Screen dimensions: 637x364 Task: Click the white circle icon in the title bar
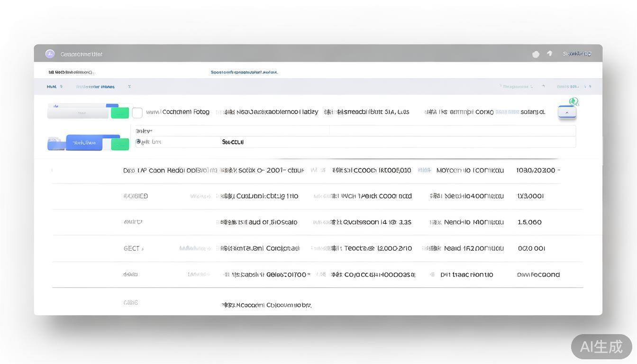[x=536, y=54]
